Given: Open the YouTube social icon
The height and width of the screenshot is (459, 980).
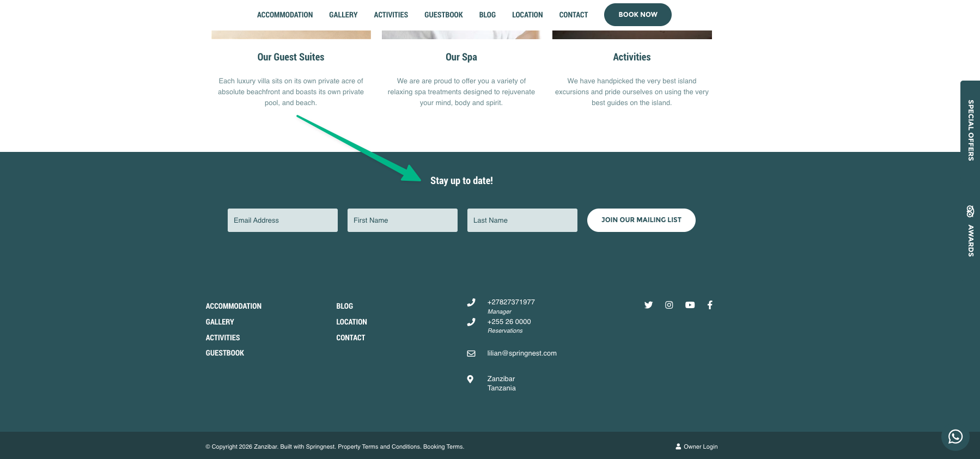Looking at the screenshot, I should [690, 305].
